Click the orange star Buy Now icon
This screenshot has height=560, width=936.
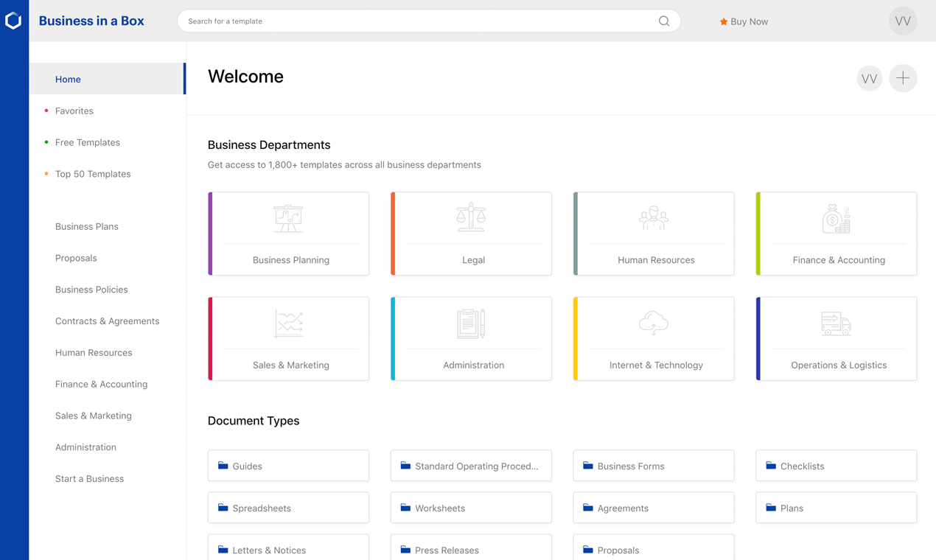[724, 21]
